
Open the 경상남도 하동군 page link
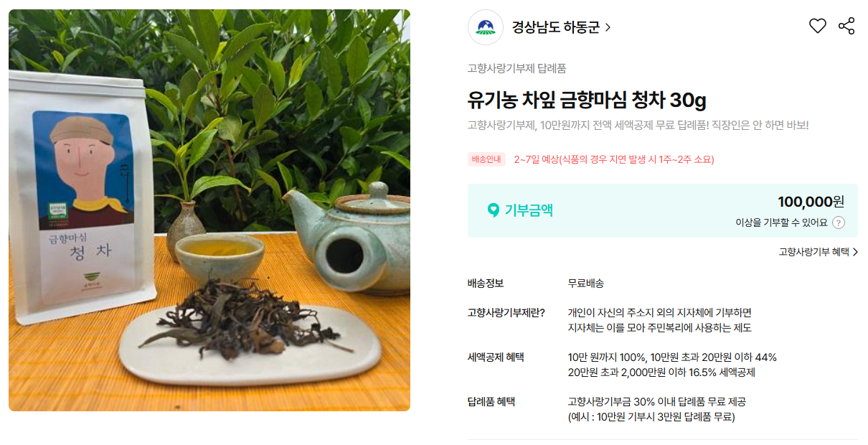tap(556, 27)
